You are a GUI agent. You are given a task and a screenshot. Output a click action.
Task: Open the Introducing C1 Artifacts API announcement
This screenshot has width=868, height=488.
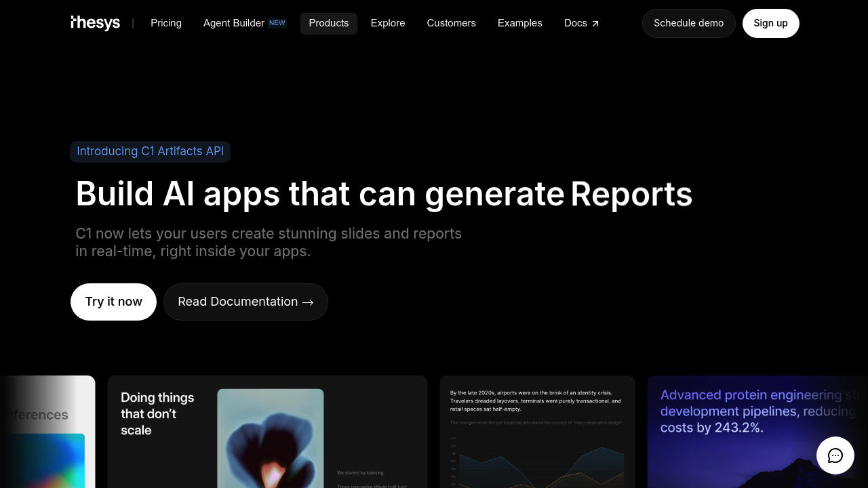point(150,151)
